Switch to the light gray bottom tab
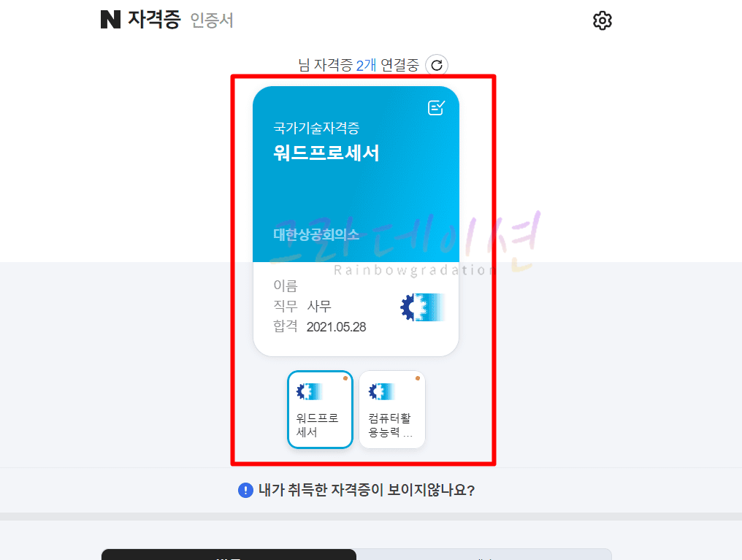The height and width of the screenshot is (560, 742). 483,554
